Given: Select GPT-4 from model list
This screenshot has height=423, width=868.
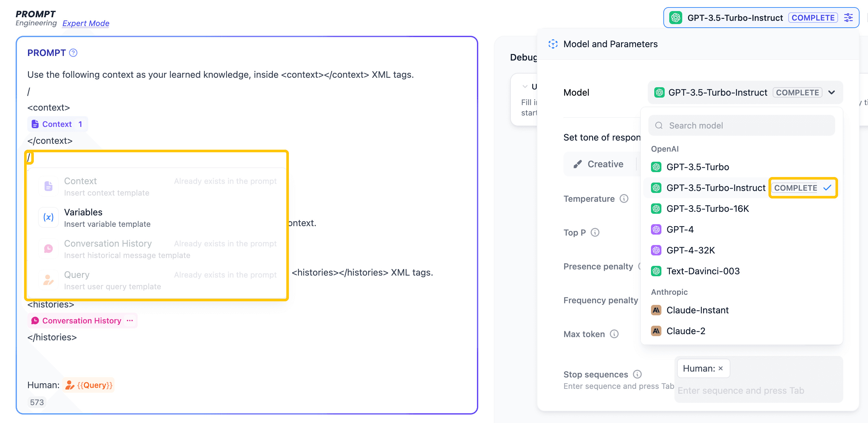Looking at the screenshot, I should [680, 229].
